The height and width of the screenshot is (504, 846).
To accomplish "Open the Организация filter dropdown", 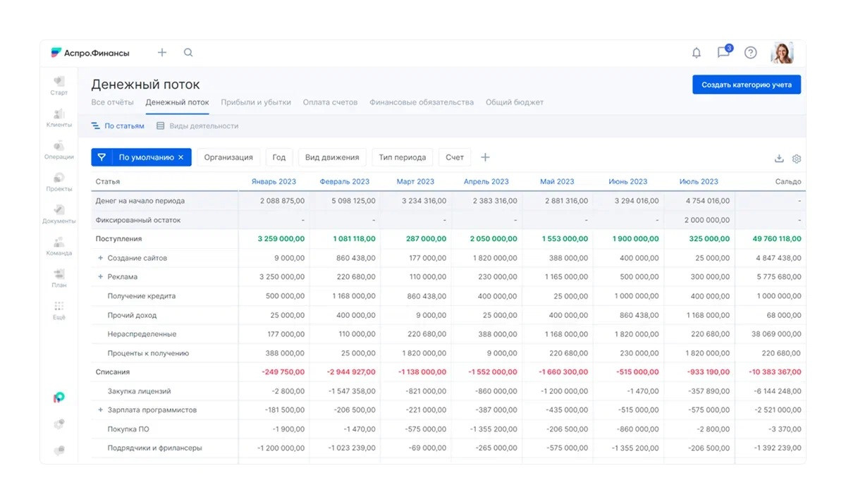I will (228, 157).
